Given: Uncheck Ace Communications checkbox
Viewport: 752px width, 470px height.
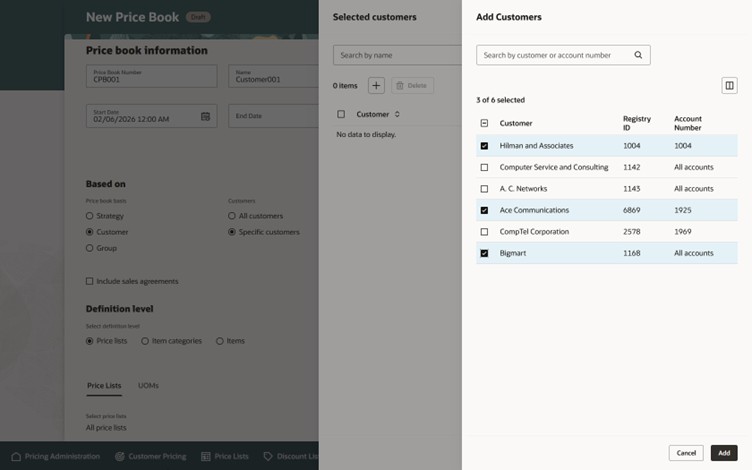Looking at the screenshot, I should (x=484, y=210).
